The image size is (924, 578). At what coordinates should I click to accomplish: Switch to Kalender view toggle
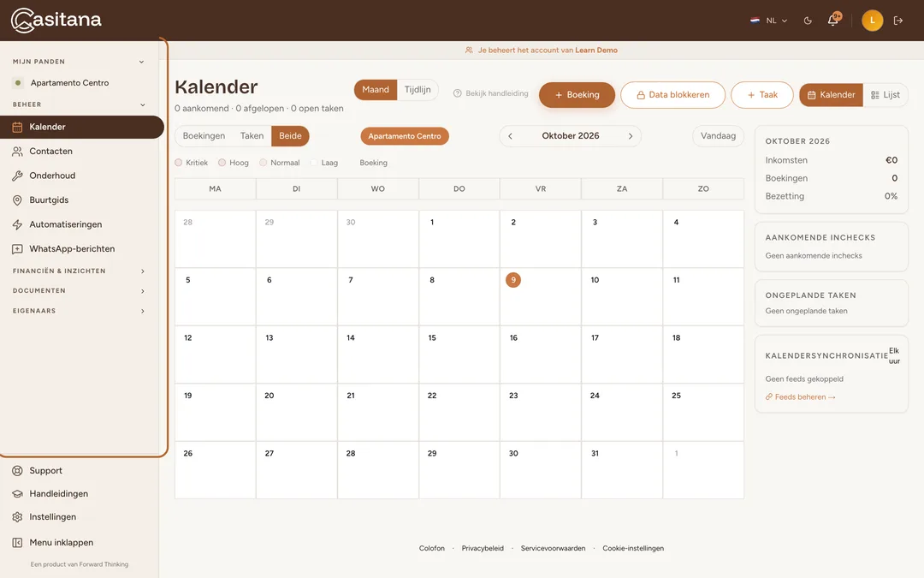(831, 95)
